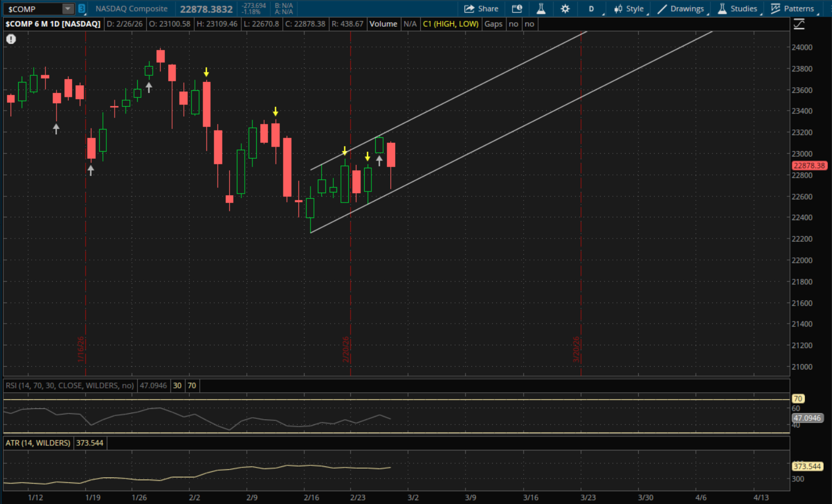Image resolution: width=832 pixels, height=504 pixels.
Task: Open the Drawings menu
Action: (x=681, y=9)
